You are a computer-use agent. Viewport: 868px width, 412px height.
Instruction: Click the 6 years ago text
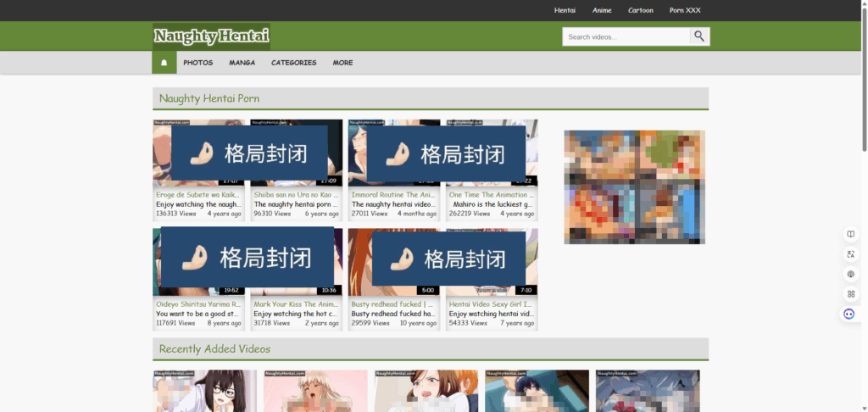pos(321,214)
